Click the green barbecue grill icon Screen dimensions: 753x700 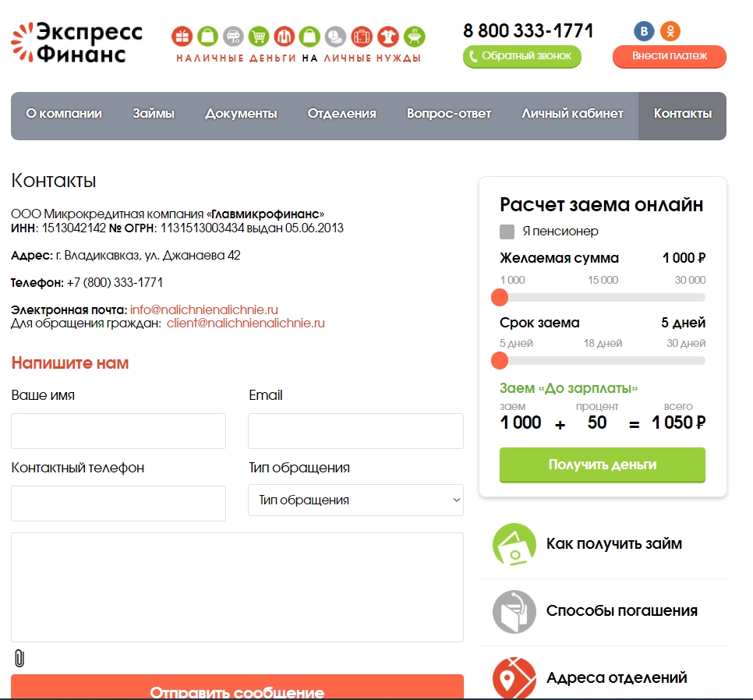click(x=415, y=37)
